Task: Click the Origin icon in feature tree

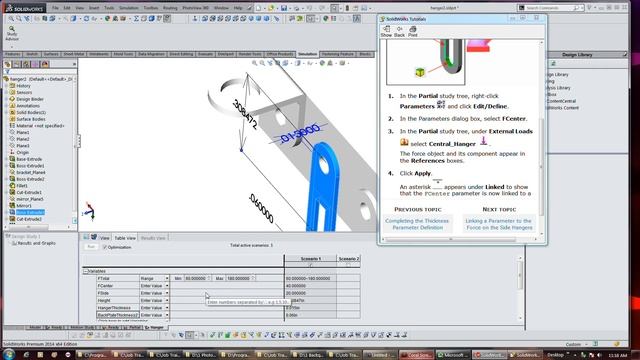Action: point(12,152)
